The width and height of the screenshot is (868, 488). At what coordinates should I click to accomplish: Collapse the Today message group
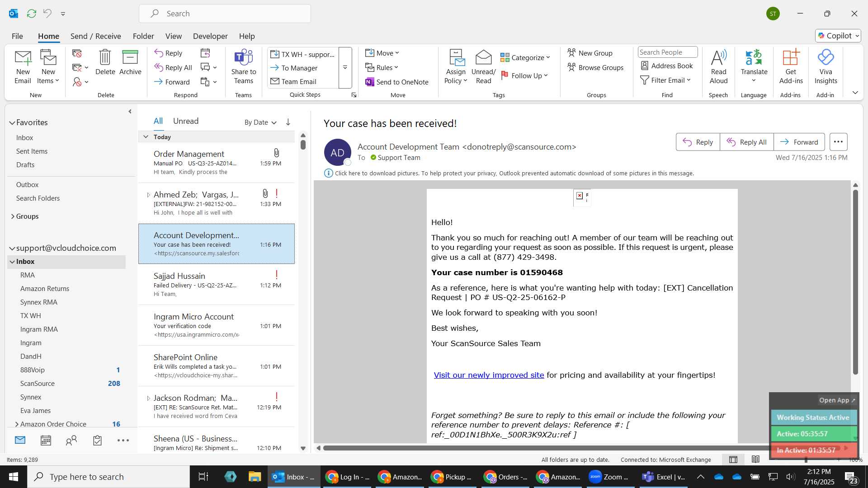coord(146,136)
